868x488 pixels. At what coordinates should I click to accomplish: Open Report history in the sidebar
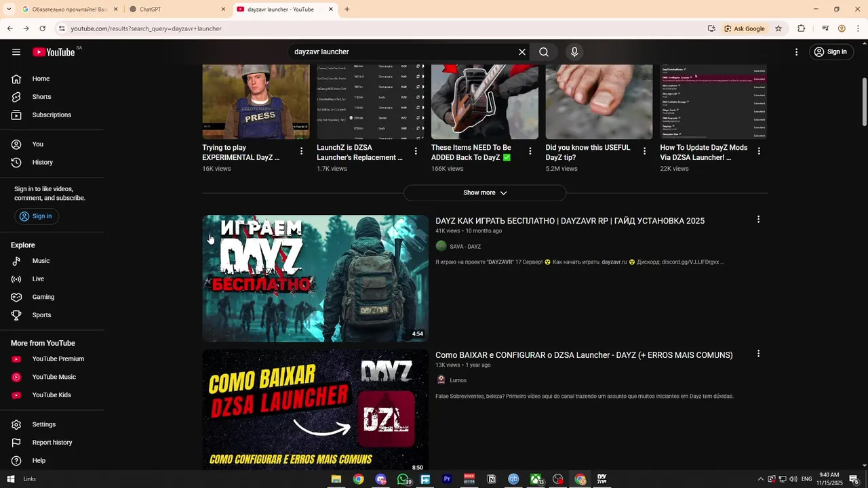tap(52, 443)
